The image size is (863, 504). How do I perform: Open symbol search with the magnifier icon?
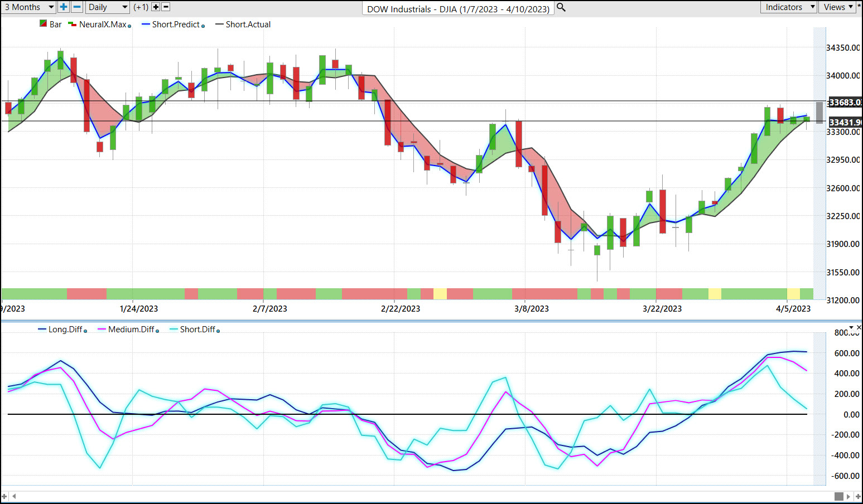click(561, 8)
